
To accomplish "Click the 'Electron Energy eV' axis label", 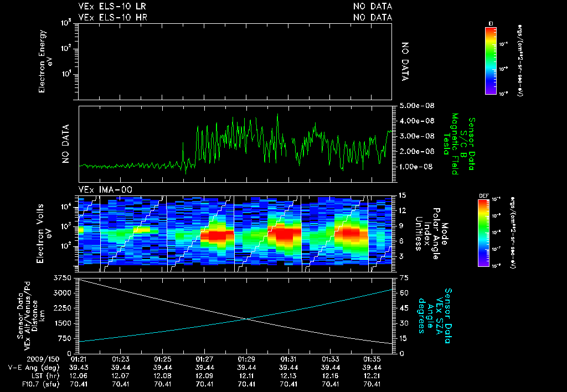I will coord(47,61).
